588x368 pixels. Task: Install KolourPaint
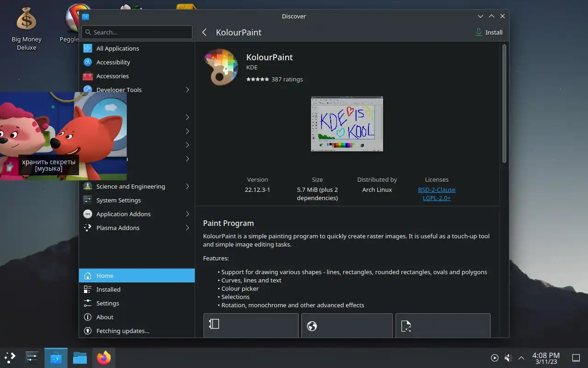click(489, 32)
